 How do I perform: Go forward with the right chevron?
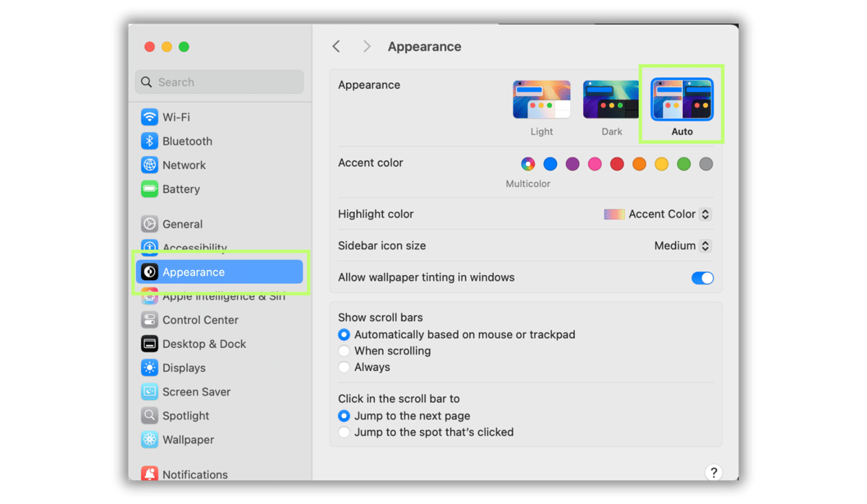coord(367,46)
